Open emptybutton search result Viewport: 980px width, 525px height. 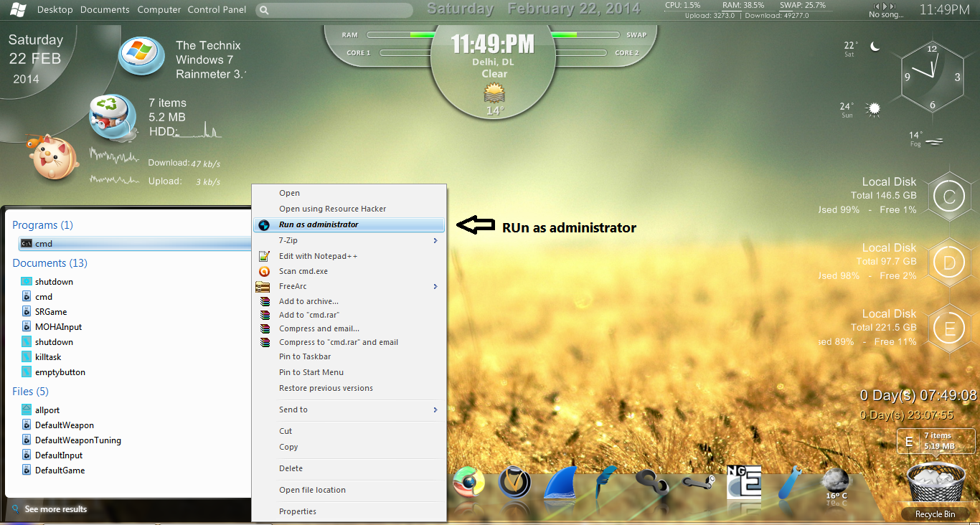coord(60,372)
